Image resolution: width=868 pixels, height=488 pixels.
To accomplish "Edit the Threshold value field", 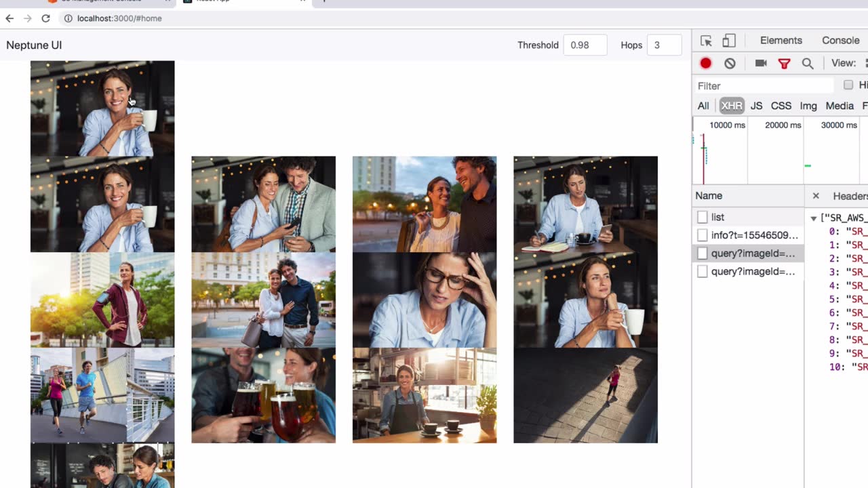I will [x=585, y=45].
